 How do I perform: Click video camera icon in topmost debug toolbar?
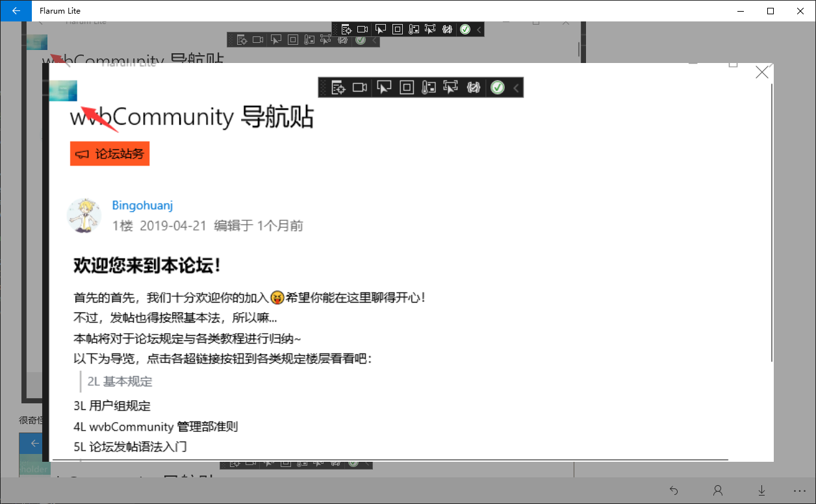pyautogui.click(x=363, y=29)
